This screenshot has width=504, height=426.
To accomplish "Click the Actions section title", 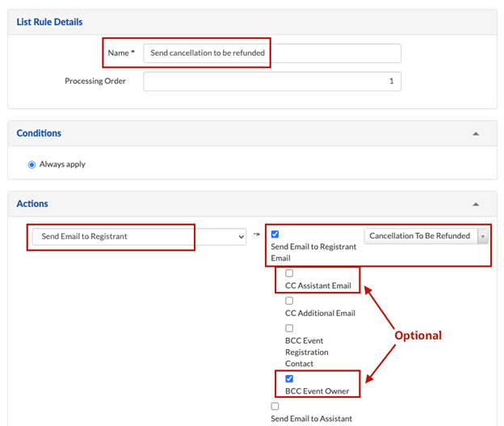I will [x=32, y=205].
